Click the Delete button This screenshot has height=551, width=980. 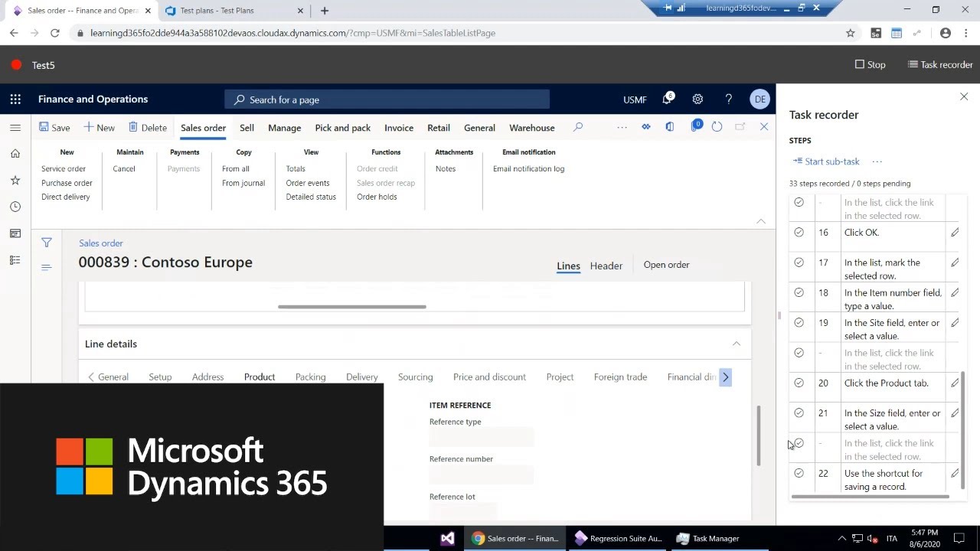(148, 128)
